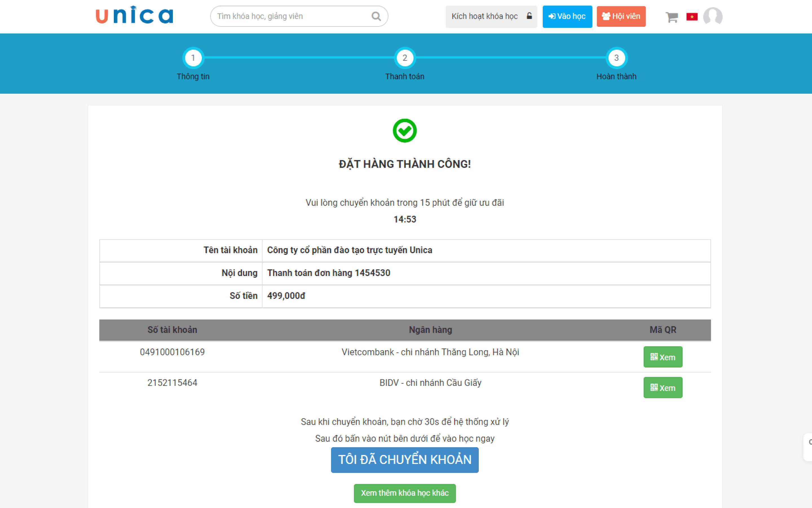Click the ĐẶT HÀNG THÀNH CÔNG heading

(405, 164)
